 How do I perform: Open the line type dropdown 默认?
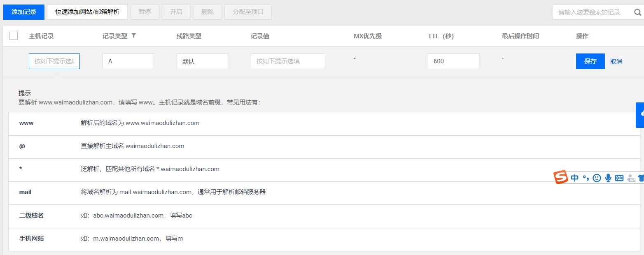click(202, 61)
